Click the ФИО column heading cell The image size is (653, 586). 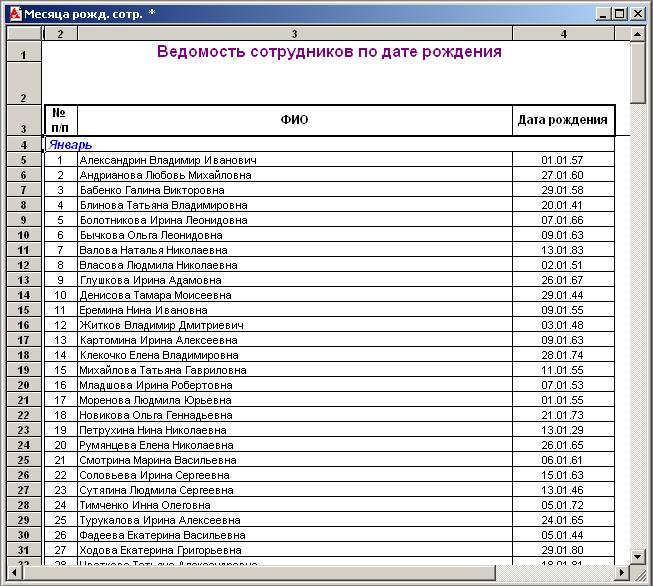pos(294,120)
